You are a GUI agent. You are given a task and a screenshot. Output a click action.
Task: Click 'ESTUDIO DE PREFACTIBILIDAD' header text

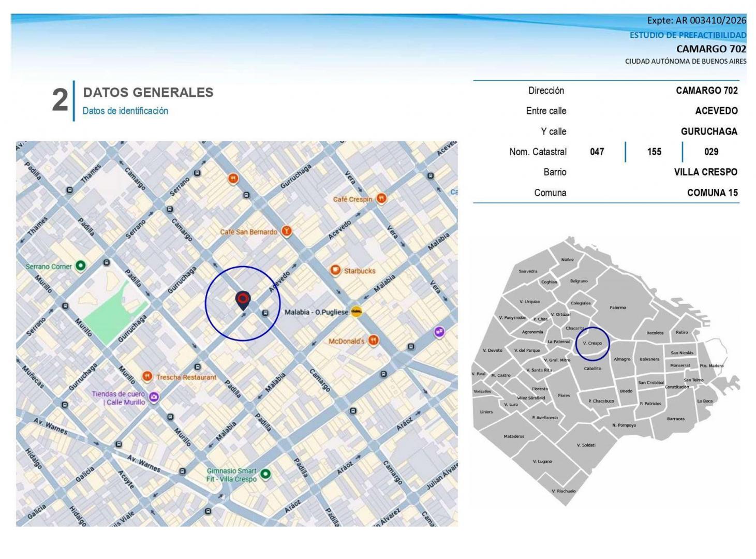click(x=688, y=35)
